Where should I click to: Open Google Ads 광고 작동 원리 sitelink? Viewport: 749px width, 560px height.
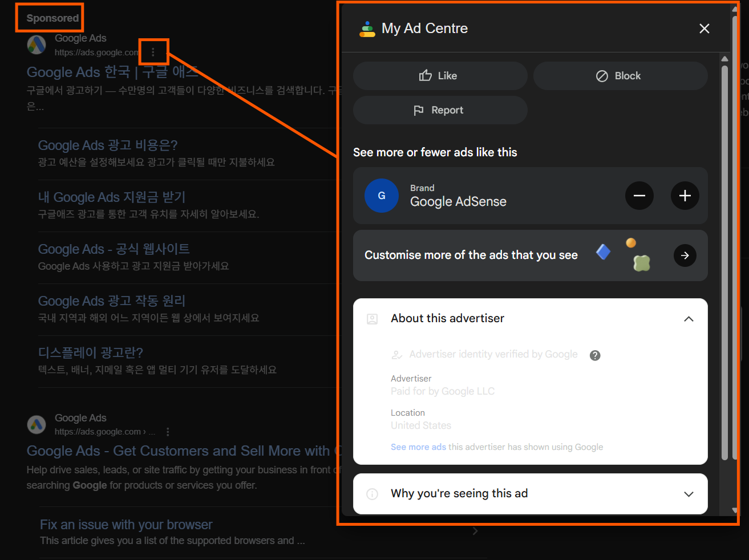[x=112, y=301]
